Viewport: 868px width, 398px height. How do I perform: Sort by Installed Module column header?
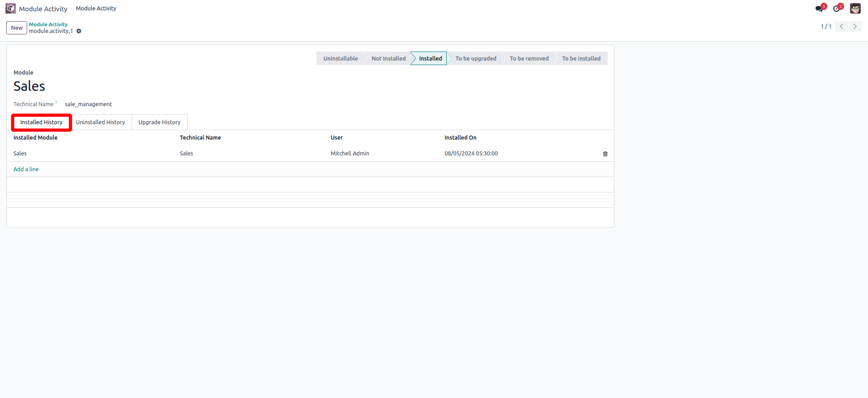click(x=35, y=138)
